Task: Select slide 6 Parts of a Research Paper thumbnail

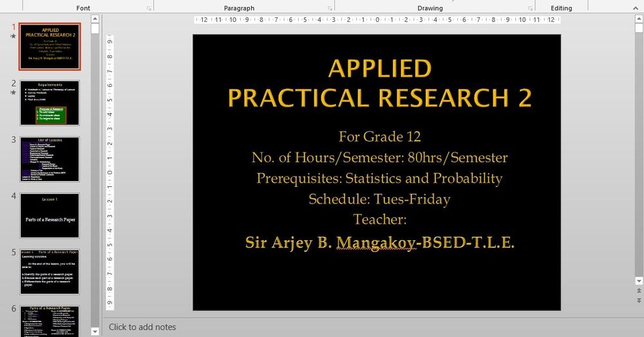Action: coord(50,320)
